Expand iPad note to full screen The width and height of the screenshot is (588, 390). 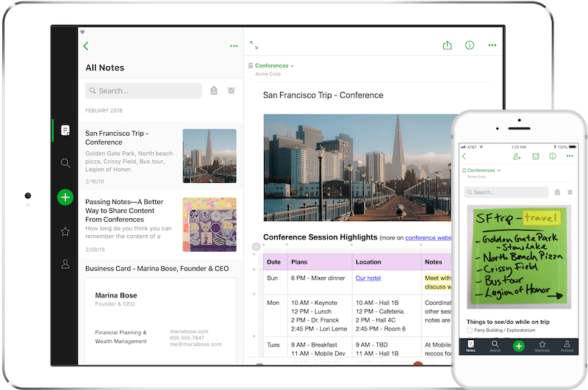254,46
